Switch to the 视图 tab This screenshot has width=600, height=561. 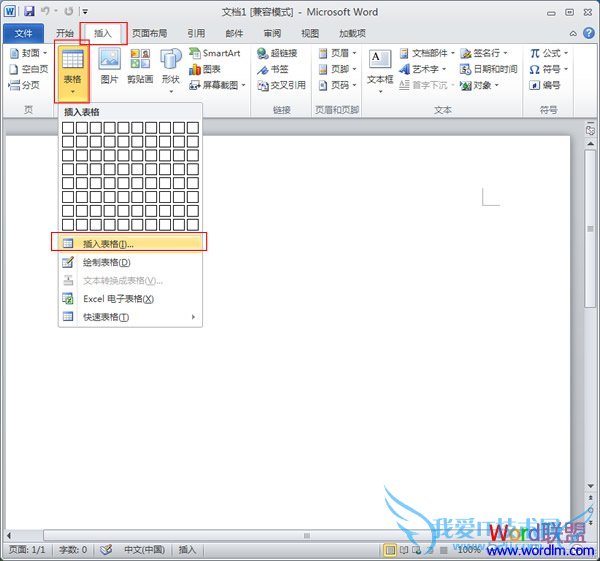point(310,33)
